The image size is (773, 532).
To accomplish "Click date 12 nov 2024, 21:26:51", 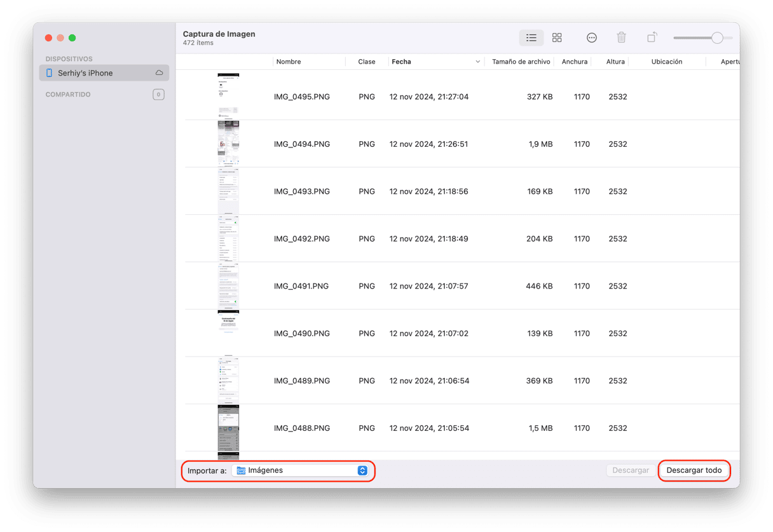I will pyautogui.click(x=429, y=144).
